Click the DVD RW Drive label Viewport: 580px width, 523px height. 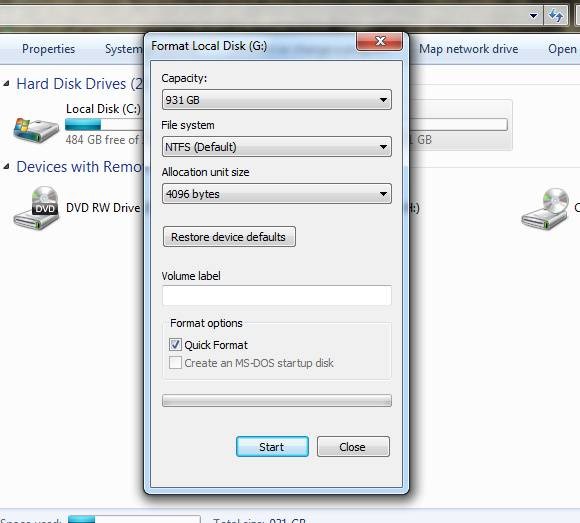coord(103,207)
